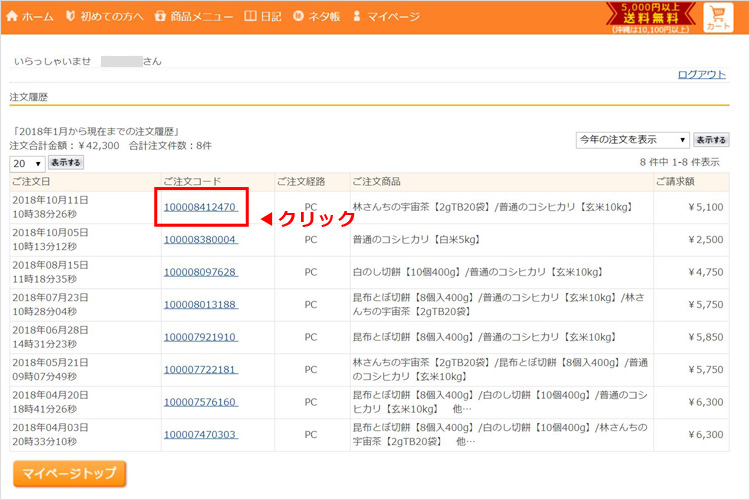Viewport: 750px width, 500px height.
Task: Open order code 100008097628
Action: (x=200, y=272)
